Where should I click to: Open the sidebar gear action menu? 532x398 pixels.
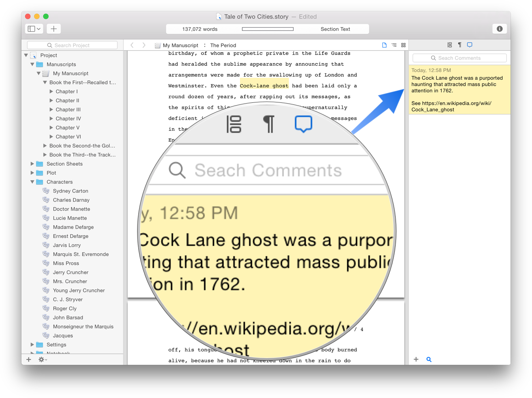[x=42, y=359]
